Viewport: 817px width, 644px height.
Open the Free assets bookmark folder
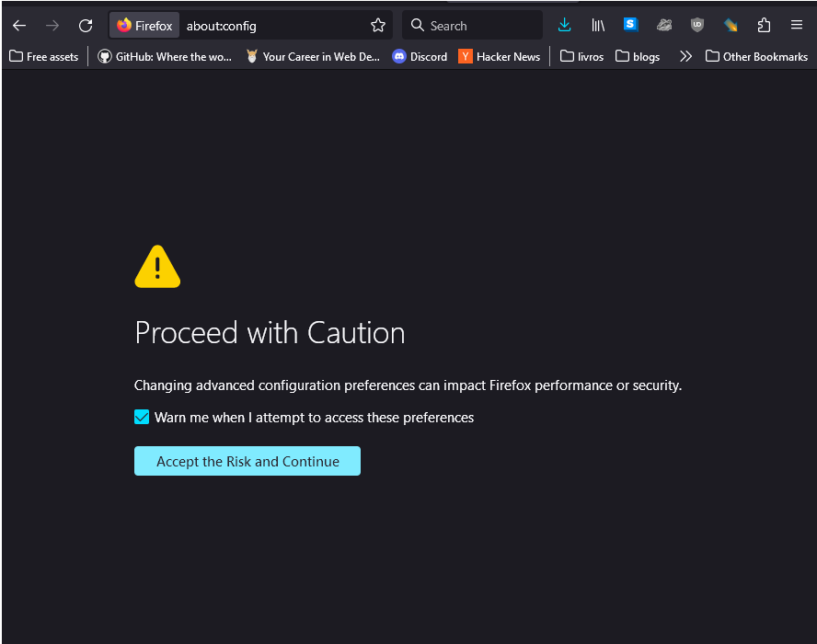(x=44, y=56)
